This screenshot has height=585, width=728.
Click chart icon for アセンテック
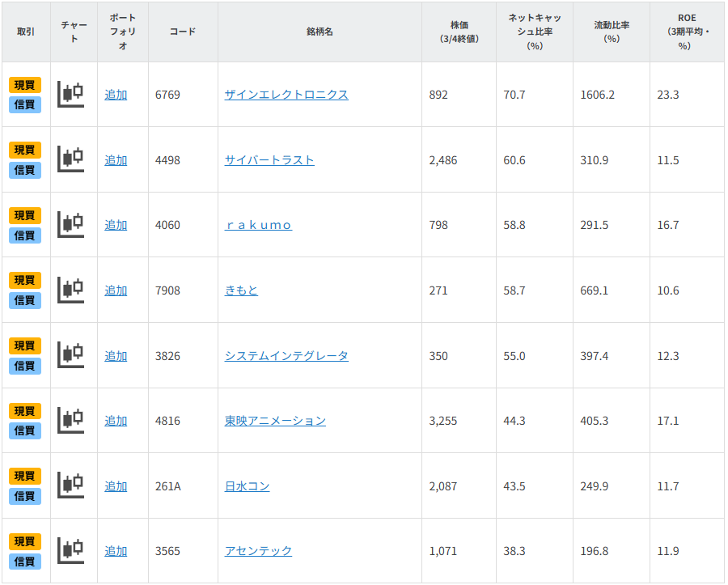tap(71, 551)
